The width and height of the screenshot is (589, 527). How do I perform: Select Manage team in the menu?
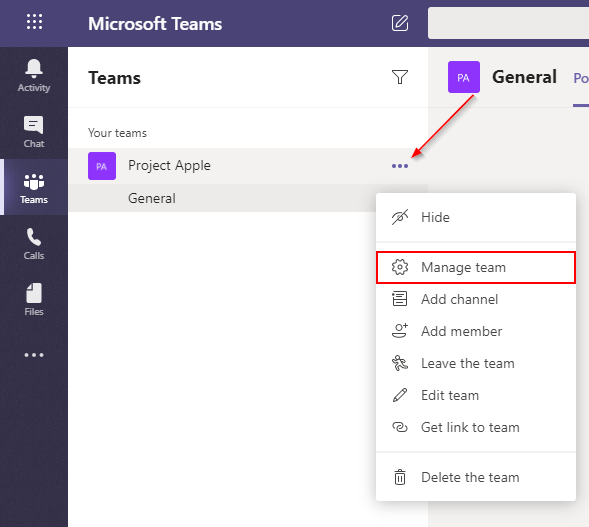point(476,267)
